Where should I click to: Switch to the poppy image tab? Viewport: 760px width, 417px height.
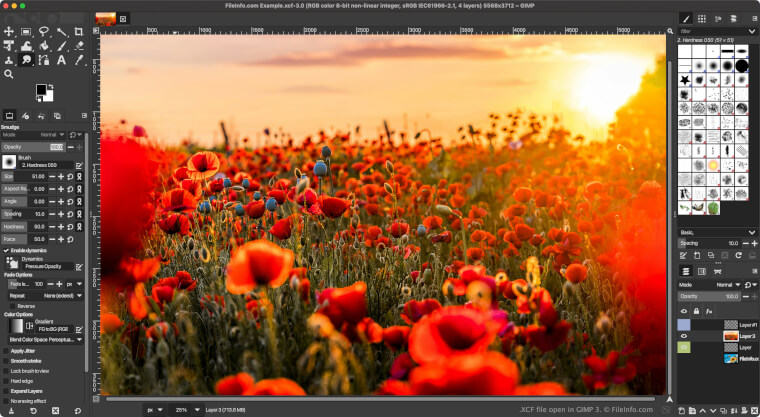click(105, 18)
